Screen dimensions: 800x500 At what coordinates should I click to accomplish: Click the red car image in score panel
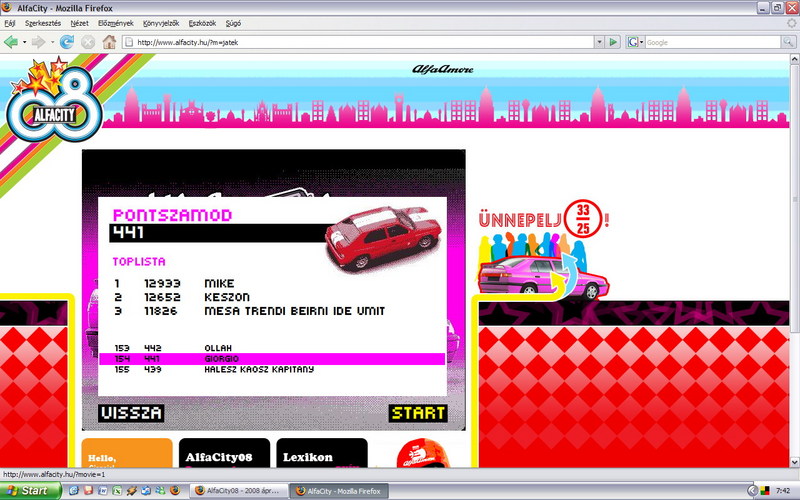pos(383,238)
